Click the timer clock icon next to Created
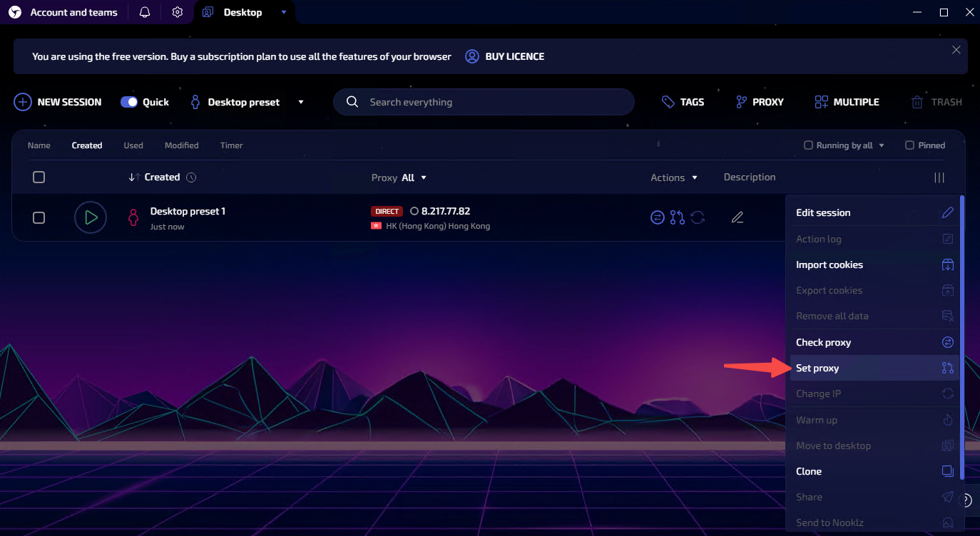The image size is (980, 536). pos(191,177)
